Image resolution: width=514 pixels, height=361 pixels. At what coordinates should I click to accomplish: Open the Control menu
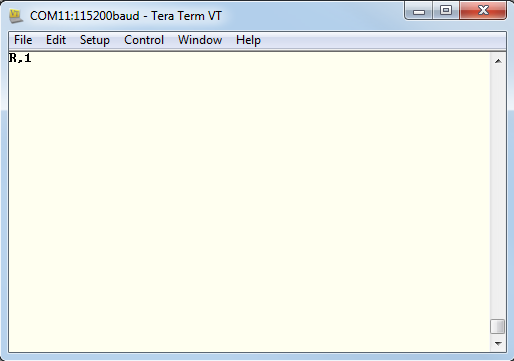[144, 40]
